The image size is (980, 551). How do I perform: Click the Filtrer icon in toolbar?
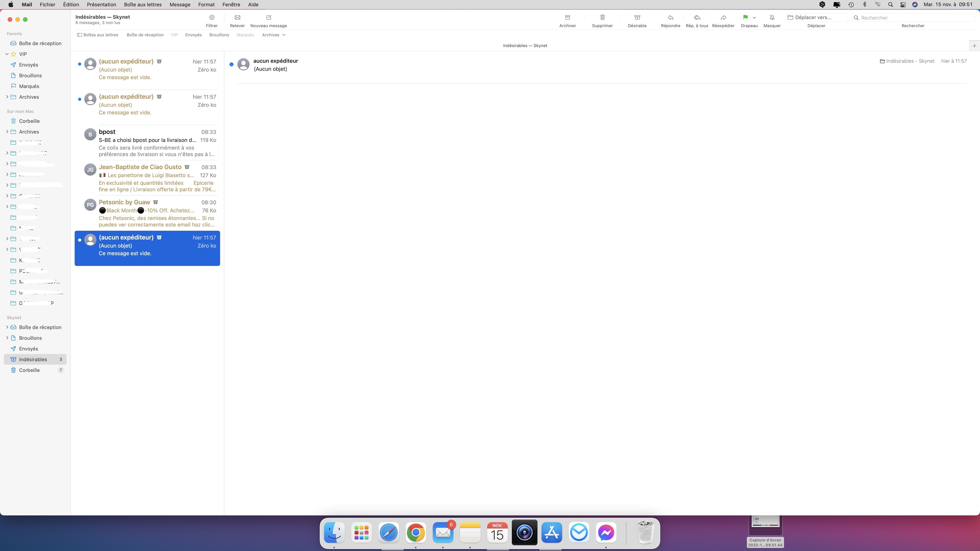point(212,17)
